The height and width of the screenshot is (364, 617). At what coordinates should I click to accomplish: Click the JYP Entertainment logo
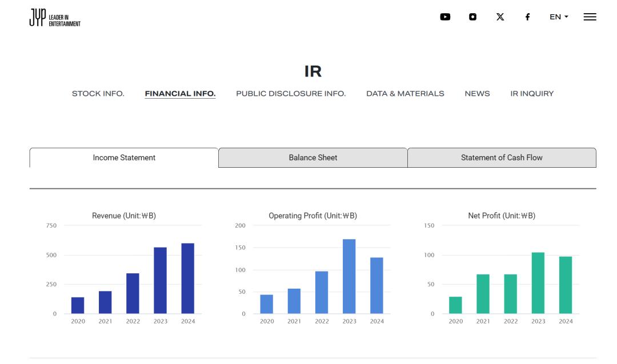55,18
